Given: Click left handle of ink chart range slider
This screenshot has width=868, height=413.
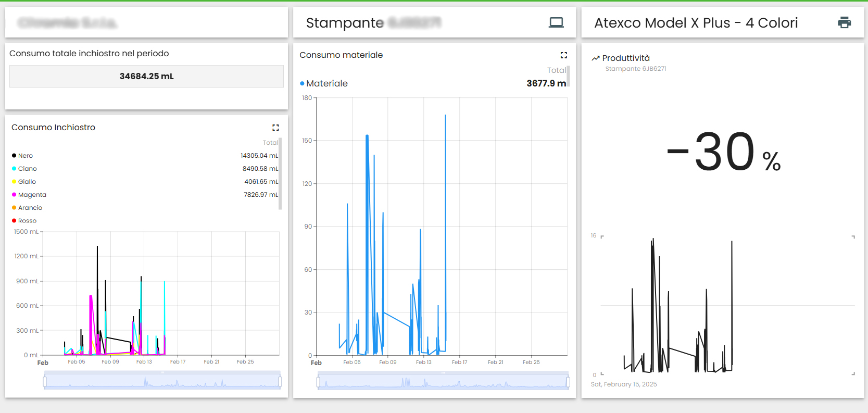Looking at the screenshot, I should coord(45,382).
